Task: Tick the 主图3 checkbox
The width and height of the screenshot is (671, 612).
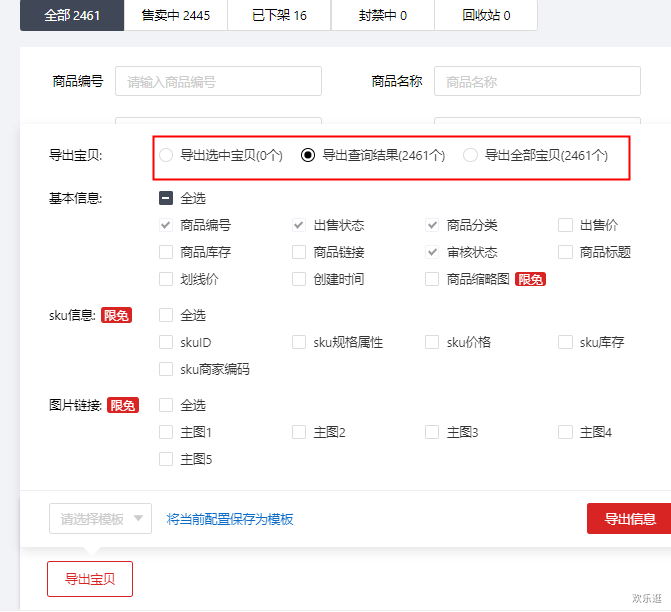Action: pos(432,432)
